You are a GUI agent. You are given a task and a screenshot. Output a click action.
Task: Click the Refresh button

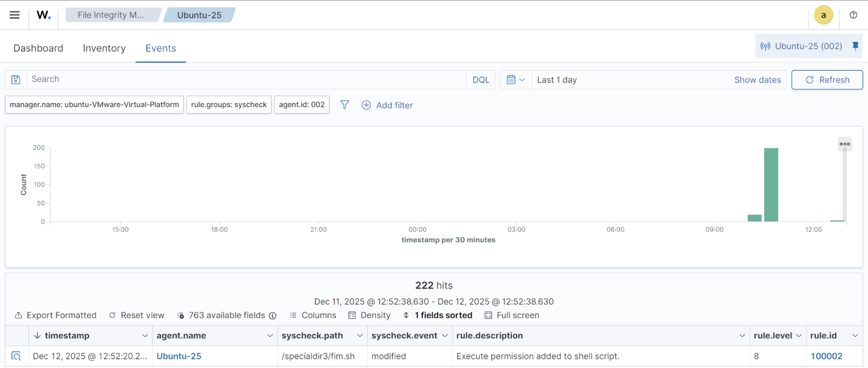pyautogui.click(x=827, y=80)
